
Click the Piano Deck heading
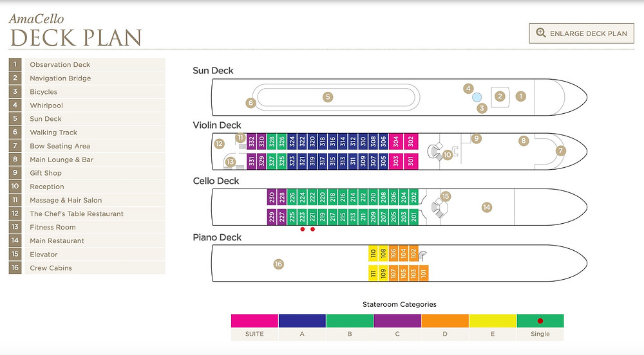pyautogui.click(x=217, y=237)
